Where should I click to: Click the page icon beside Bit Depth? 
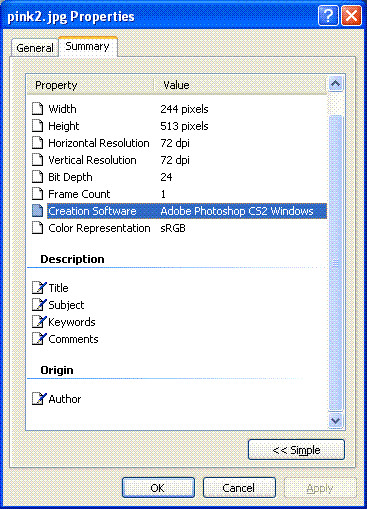pyautogui.click(x=38, y=177)
